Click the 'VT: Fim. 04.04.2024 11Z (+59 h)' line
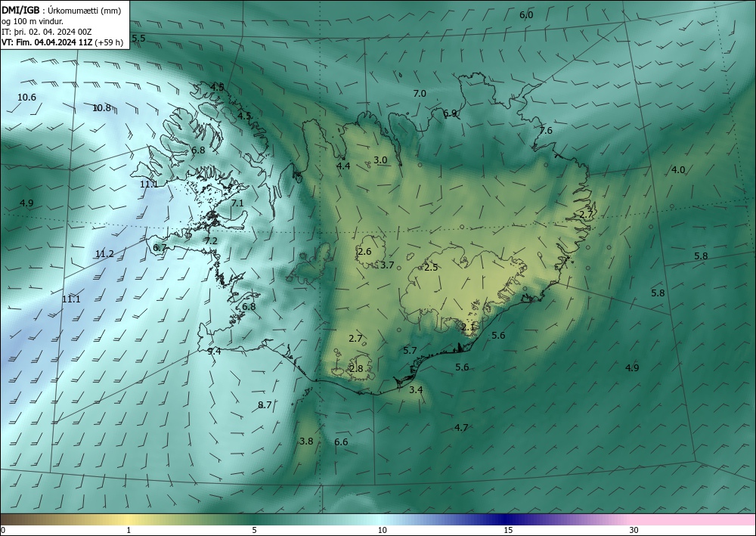This screenshot has height=536, width=756. pyautogui.click(x=62, y=42)
